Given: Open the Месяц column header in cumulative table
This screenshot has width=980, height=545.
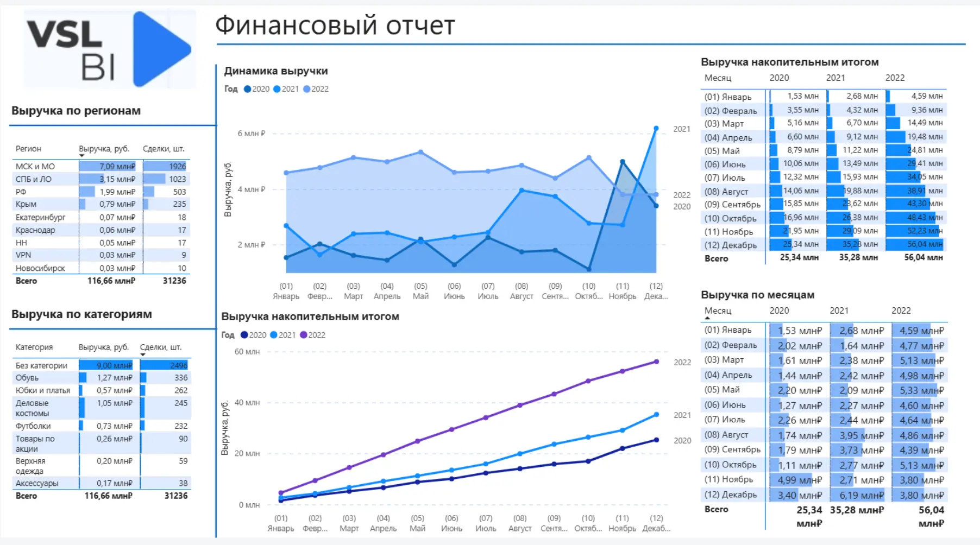Looking at the screenshot, I should (x=718, y=78).
